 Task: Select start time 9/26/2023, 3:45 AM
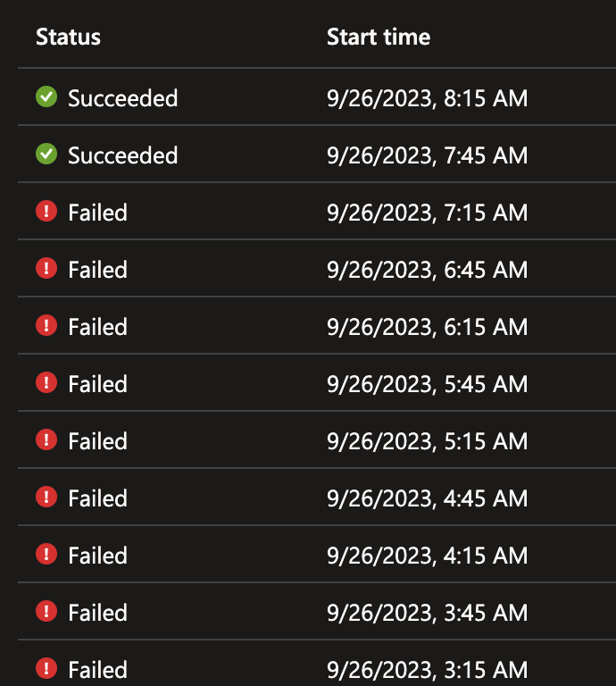427,613
